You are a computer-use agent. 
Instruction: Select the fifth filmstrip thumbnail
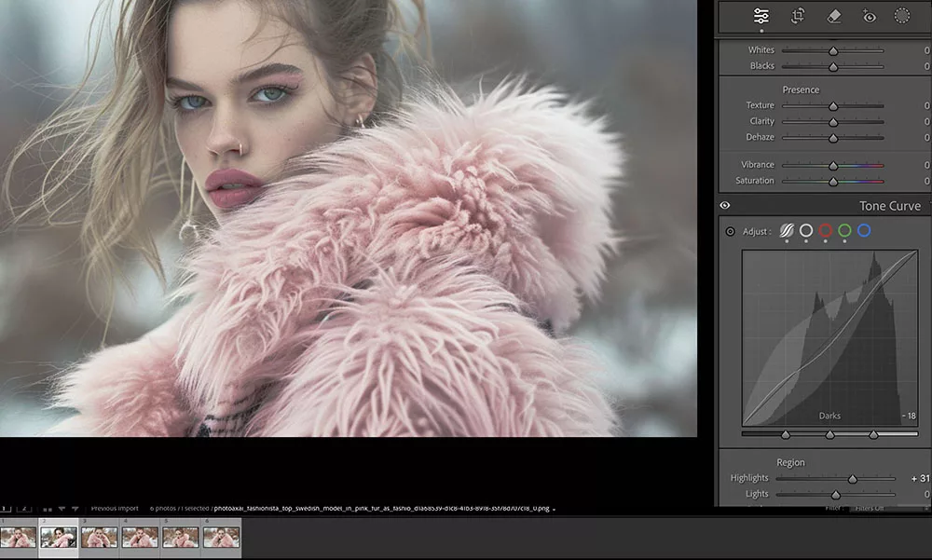[180, 538]
